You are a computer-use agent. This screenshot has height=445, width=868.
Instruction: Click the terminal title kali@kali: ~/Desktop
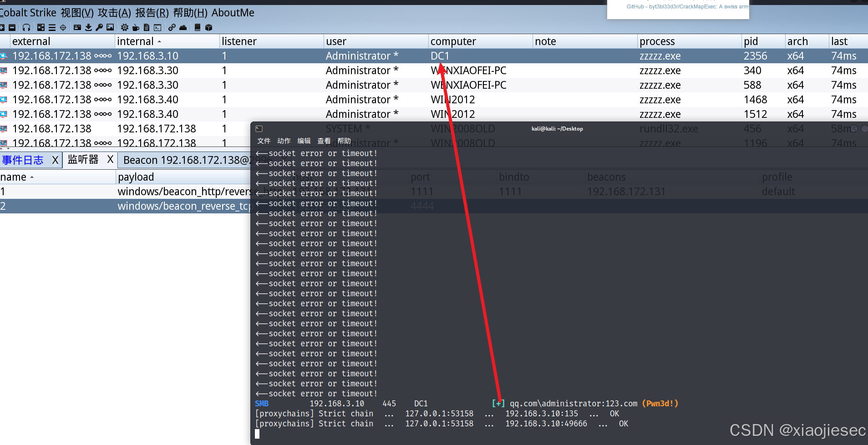click(557, 129)
